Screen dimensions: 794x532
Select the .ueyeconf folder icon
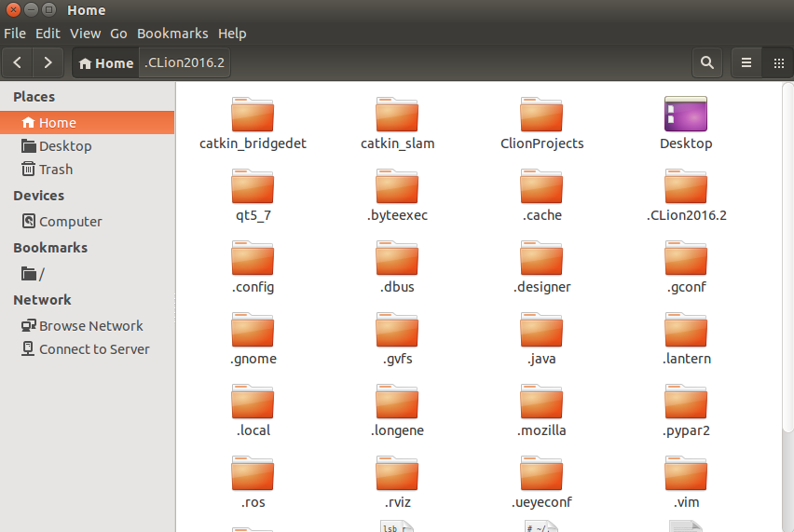(x=541, y=474)
